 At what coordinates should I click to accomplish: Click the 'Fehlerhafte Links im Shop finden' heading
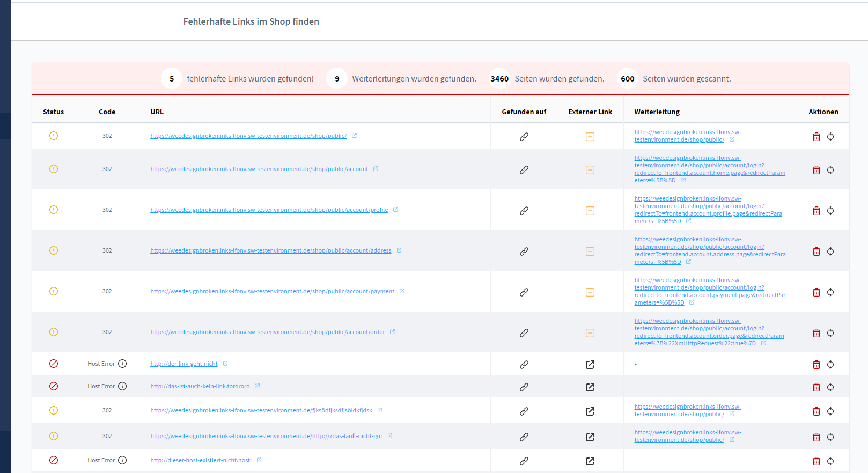251,21
